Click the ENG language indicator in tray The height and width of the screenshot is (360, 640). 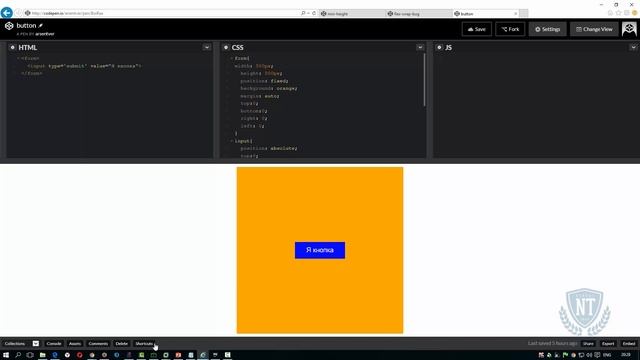pyautogui.click(x=607, y=355)
